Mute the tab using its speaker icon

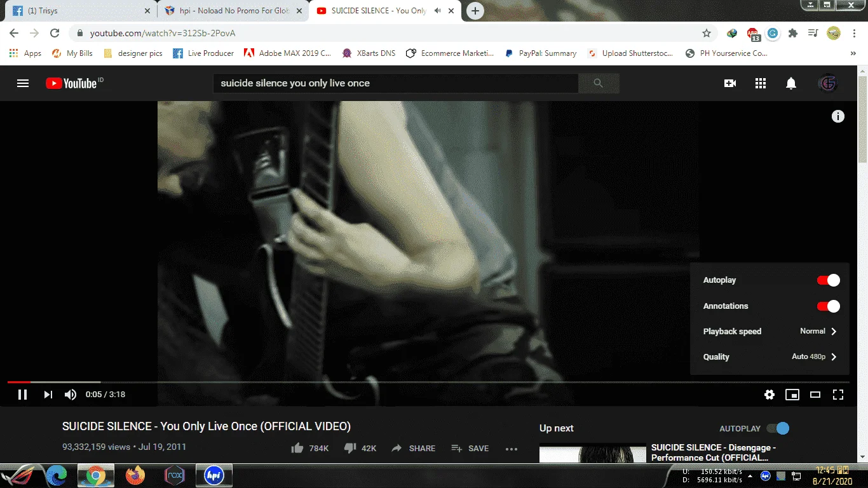(x=437, y=11)
